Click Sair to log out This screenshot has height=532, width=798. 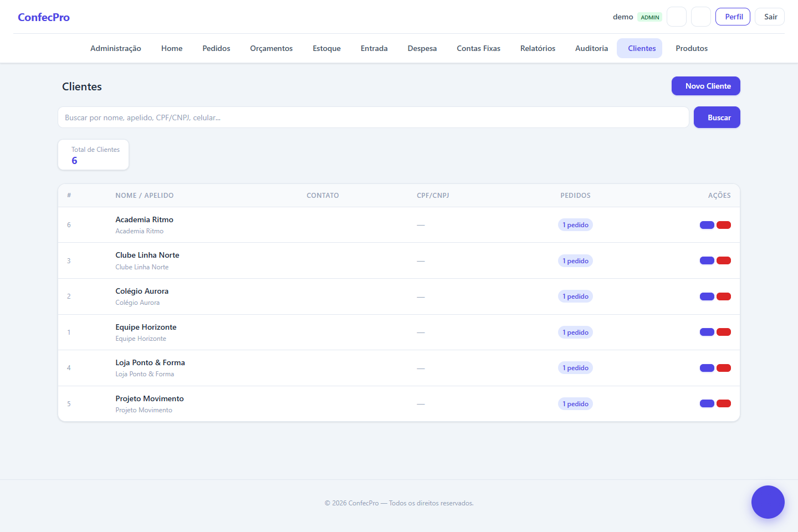(x=770, y=17)
